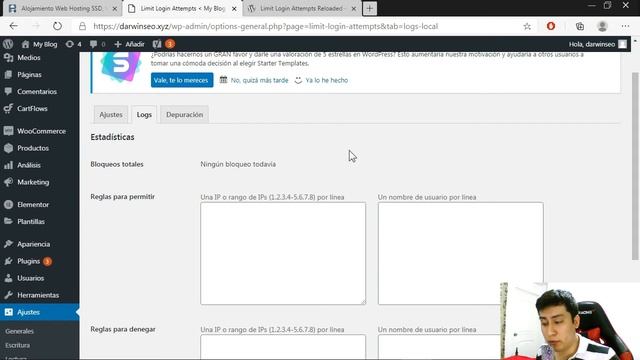Switch to the Ajustes plugin tab
The height and width of the screenshot is (360, 640).
pyautogui.click(x=111, y=115)
